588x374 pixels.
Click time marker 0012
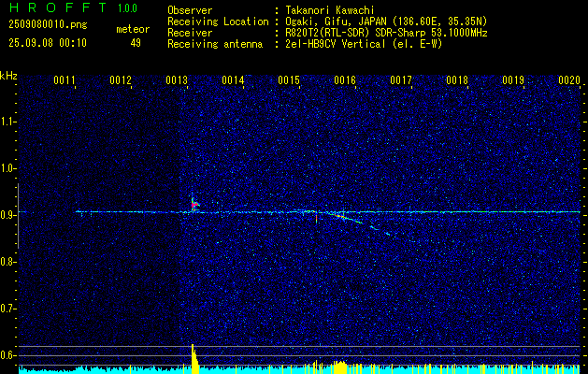click(121, 80)
